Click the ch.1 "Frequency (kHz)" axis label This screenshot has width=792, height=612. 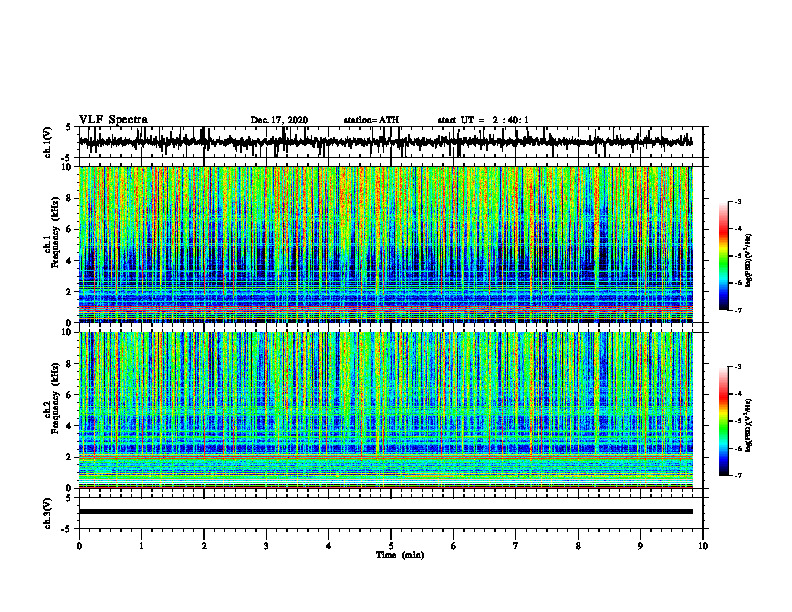click(53, 232)
